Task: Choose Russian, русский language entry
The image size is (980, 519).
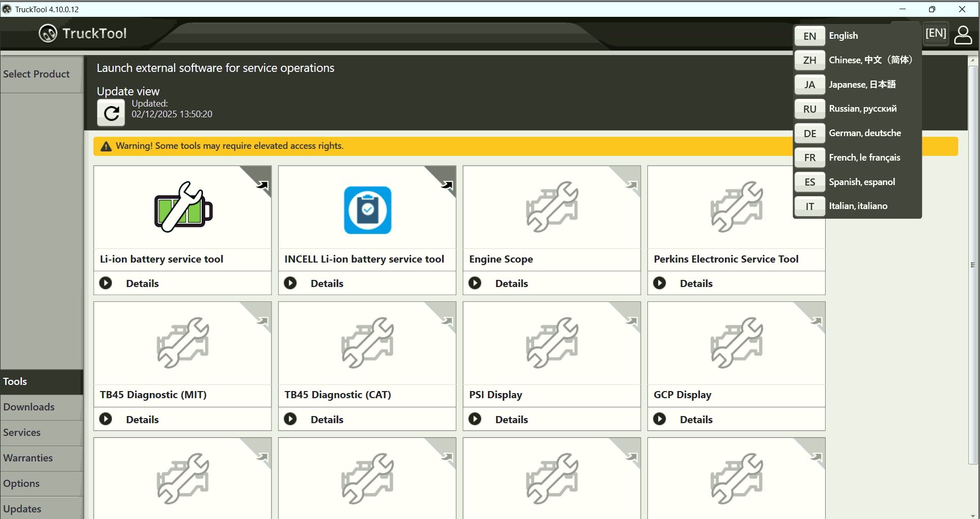Action: 863,109
